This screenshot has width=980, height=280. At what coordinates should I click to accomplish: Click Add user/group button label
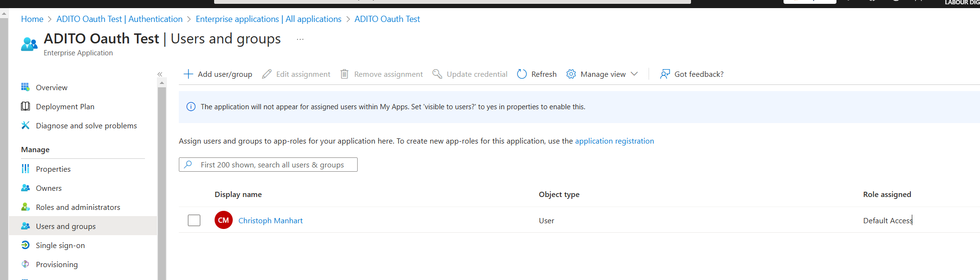[x=225, y=74]
